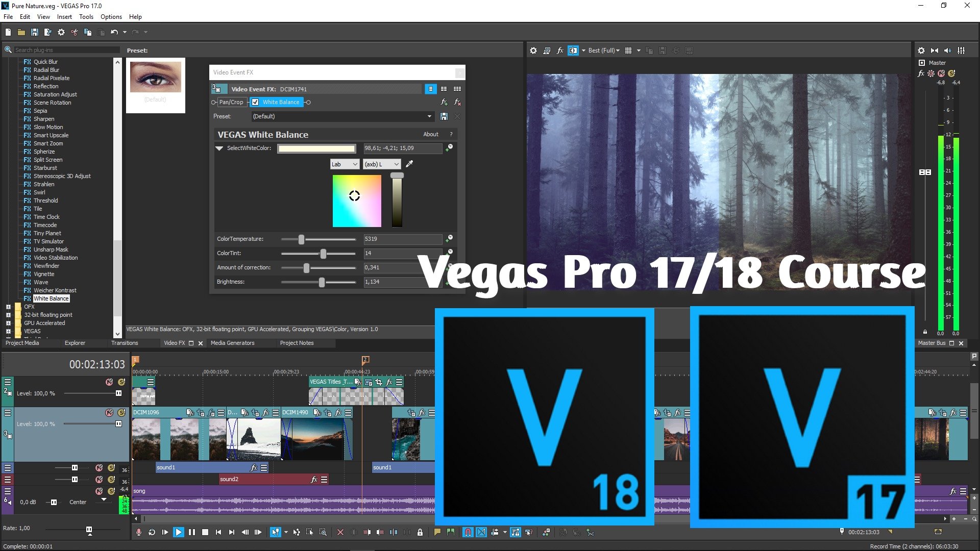
Task: Click the ColorTemperature slider handle
Action: 301,239
